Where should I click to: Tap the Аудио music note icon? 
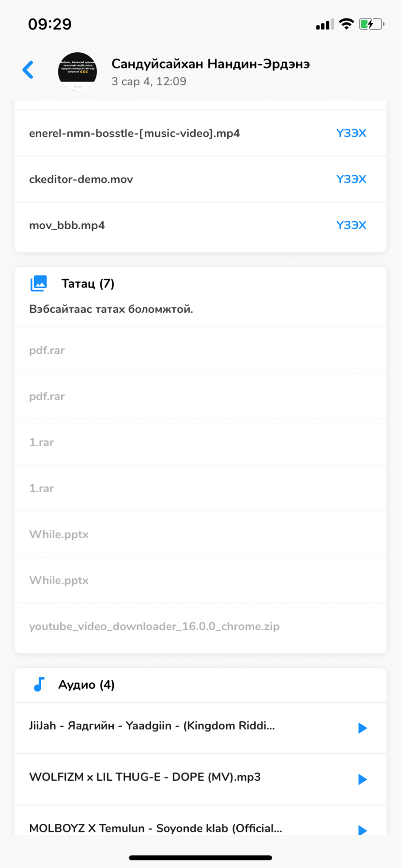[x=39, y=684]
